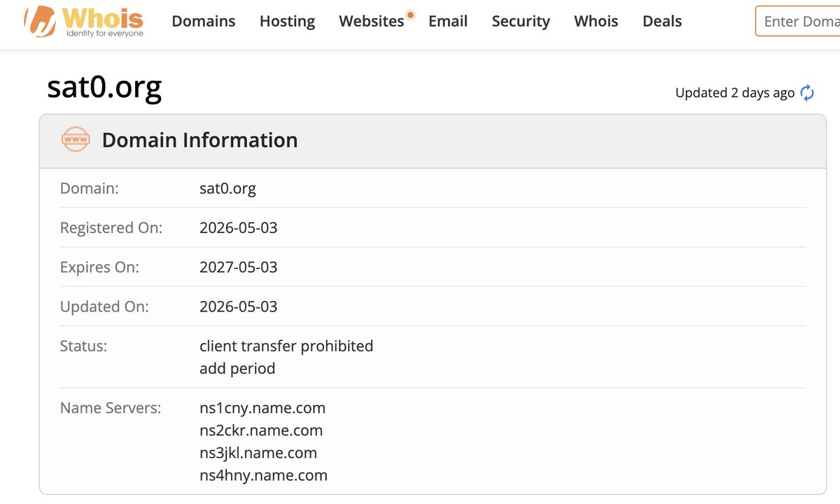Click the orange www globe icon
The height and width of the screenshot is (504, 840).
(76, 139)
